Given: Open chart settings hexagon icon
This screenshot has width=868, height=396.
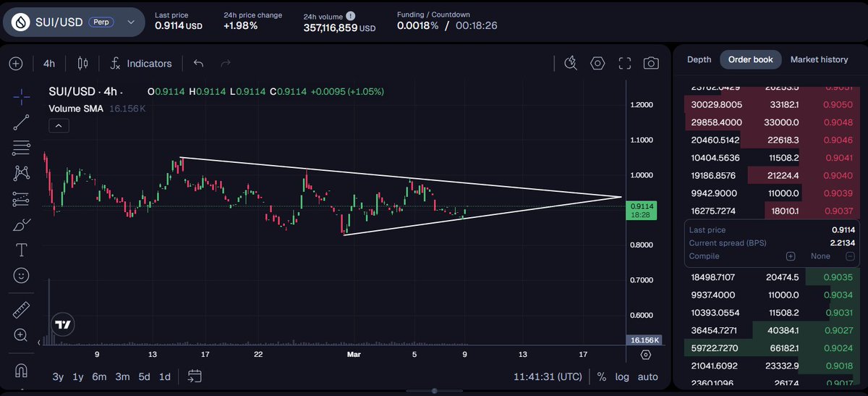Looking at the screenshot, I should 597,64.
